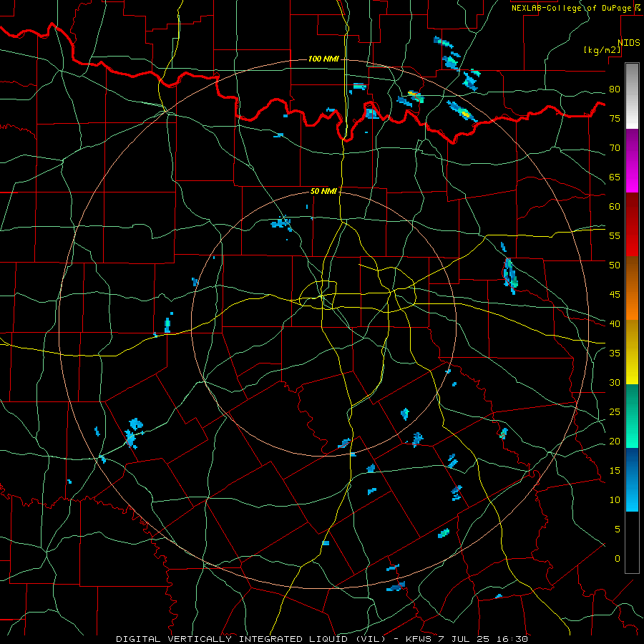Image resolution: width=644 pixels, height=644 pixels.
Task: Click the 60 value on the scale
Action: pyautogui.click(x=615, y=207)
